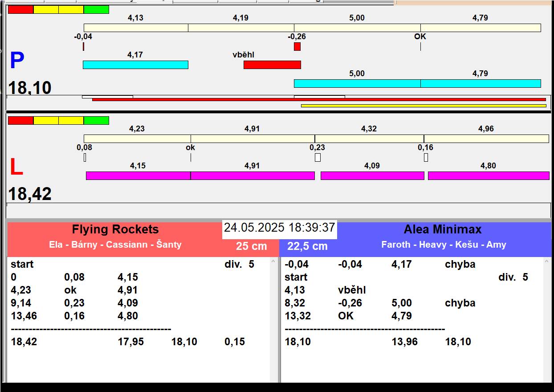This screenshot has width=554, height=392.
Task: Click the 0,23 pass marker in lane L
Action: [318, 157]
